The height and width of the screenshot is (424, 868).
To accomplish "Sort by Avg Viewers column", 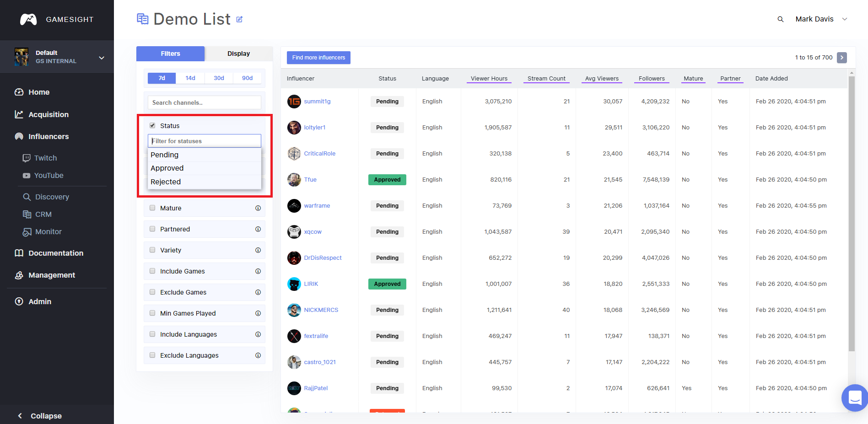I will (x=602, y=79).
